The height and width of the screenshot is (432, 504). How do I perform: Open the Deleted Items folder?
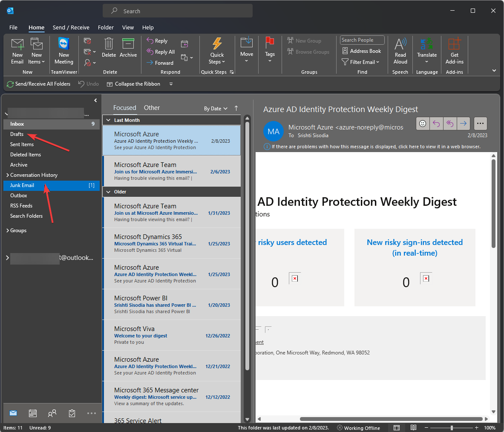[52, 155]
